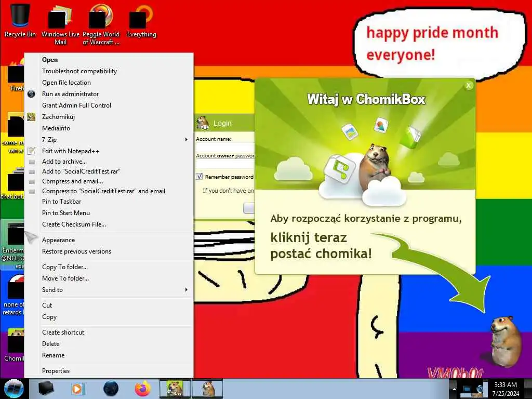Image resolution: width=532 pixels, height=399 pixels.
Task: Expand the Send to submenu
Action: pos(109,290)
